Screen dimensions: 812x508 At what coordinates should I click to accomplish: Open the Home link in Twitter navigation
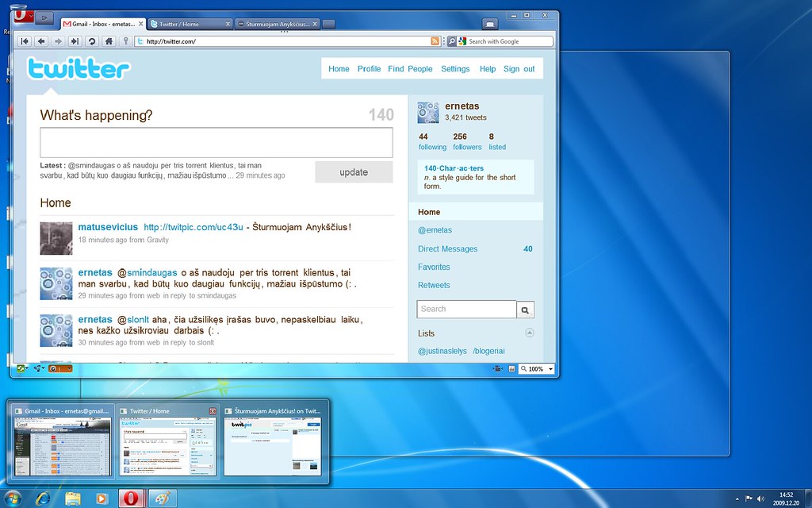[339, 69]
